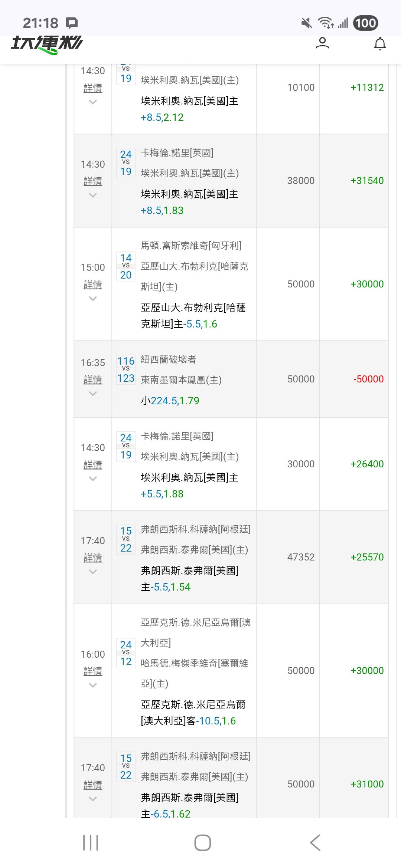Expand the 16:00 De Minaur match row chevron
The width and height of the screenshot is (401, 868).
(x=93, y=685)
